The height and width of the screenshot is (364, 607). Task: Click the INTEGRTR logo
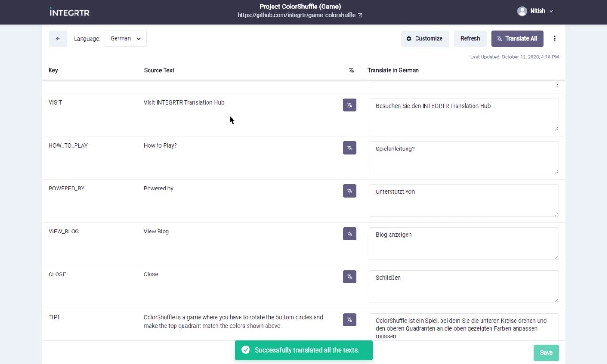[x=69, y=12]
